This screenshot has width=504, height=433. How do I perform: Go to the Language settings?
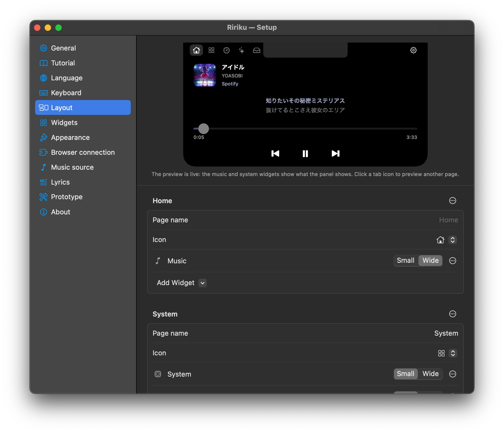pyautogui.click(x=83, y=78)
